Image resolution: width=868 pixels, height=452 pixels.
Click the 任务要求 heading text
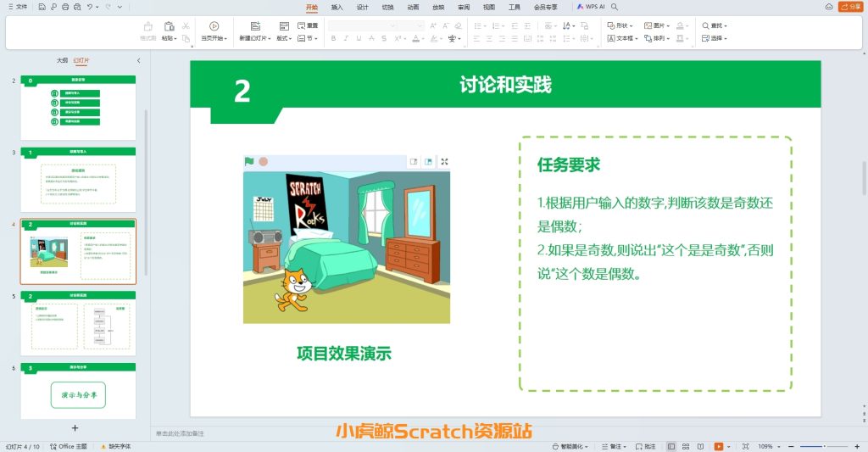[569, 165]
